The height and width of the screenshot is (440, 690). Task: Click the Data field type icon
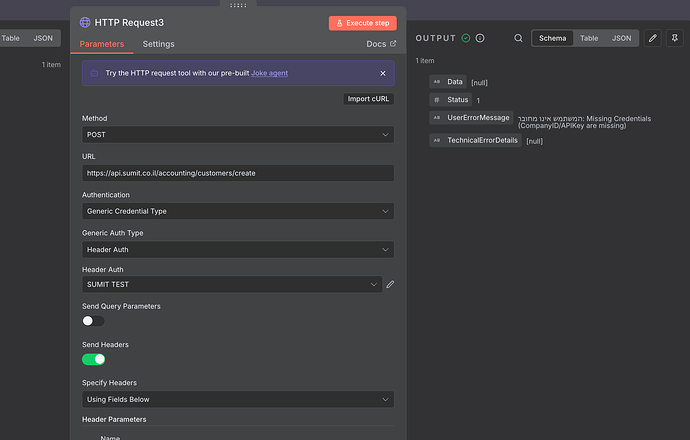437,82
